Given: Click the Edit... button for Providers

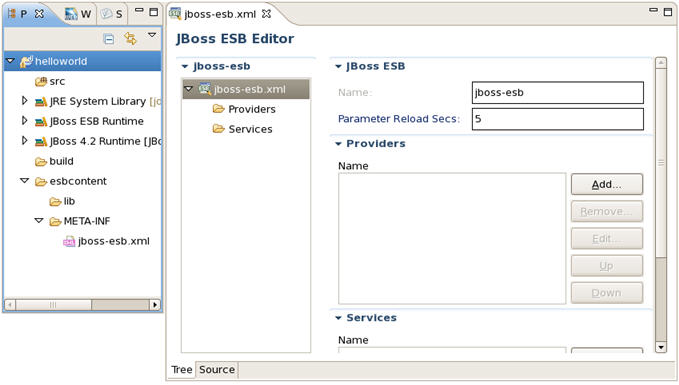Looking at the screenshot, I should (x=607, y=239).
